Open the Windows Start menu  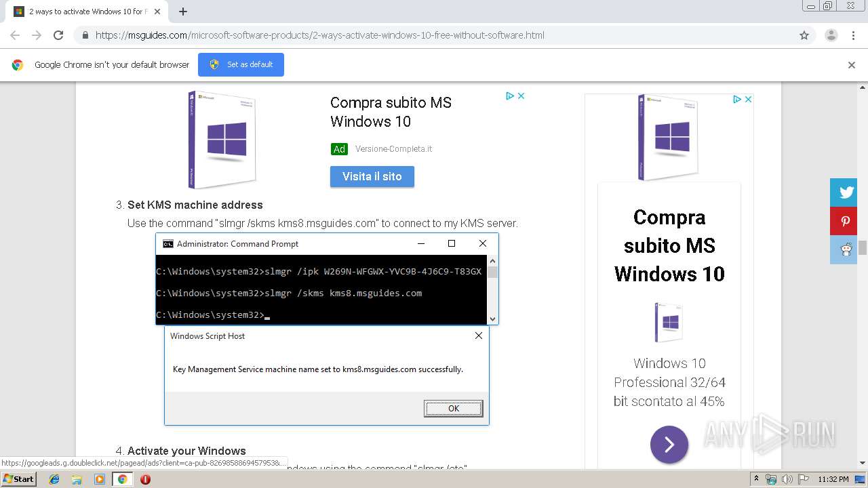pos(18,479)
